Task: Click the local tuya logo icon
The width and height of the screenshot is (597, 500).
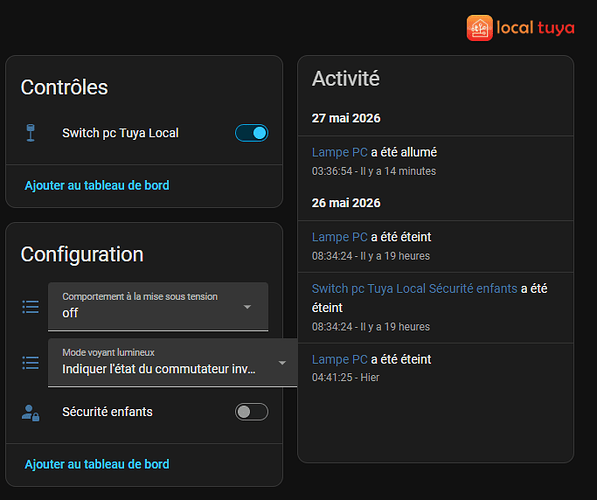Action: coord(479,28)
